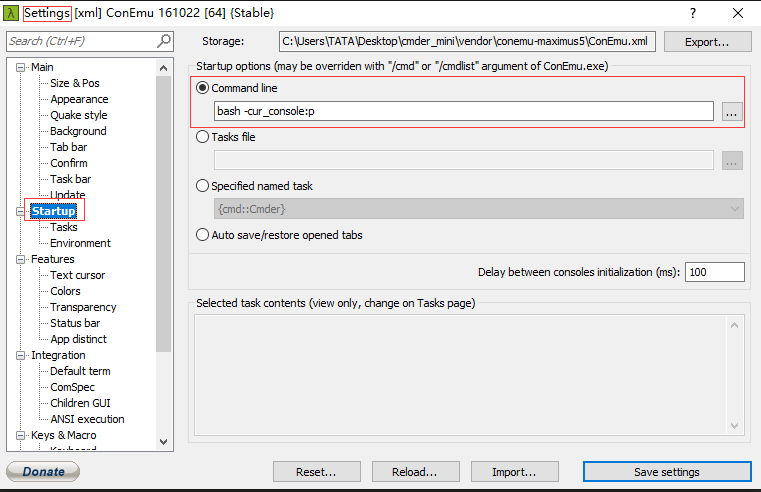Click the help question mark button
The height and width of the screenshot is (492, 761).
click(693, 13)
